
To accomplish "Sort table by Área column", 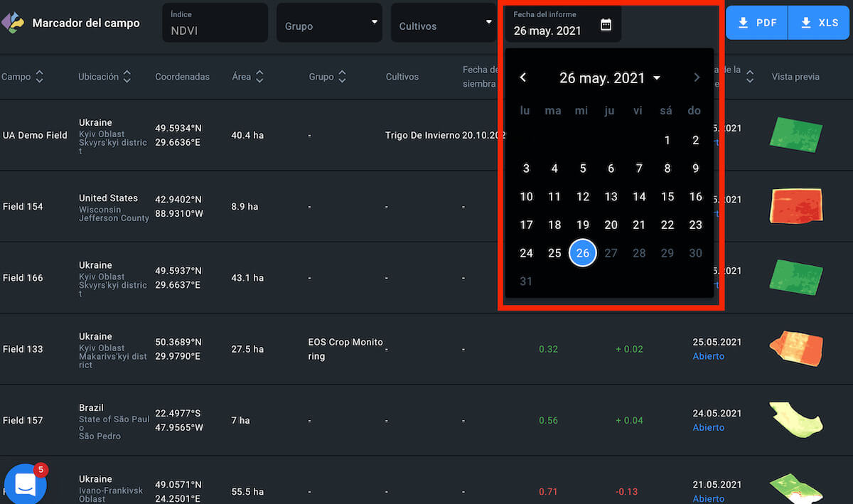I will (259, 77).
